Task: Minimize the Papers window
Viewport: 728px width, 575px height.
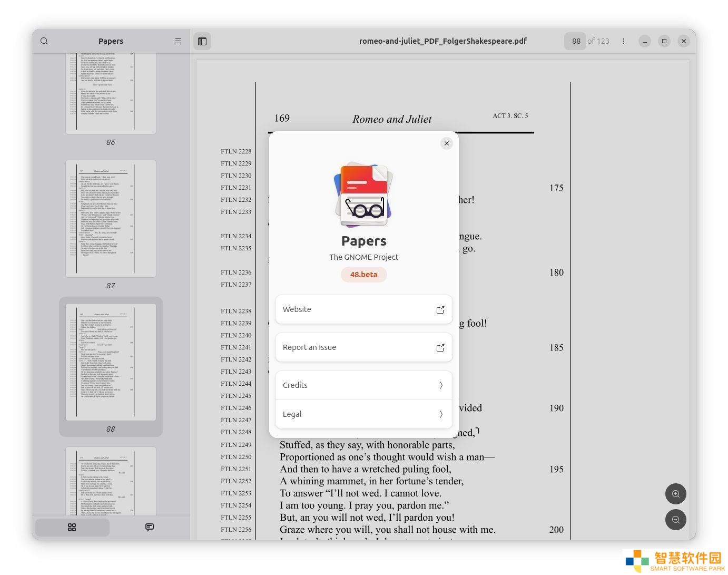Action: coord(645,41)
